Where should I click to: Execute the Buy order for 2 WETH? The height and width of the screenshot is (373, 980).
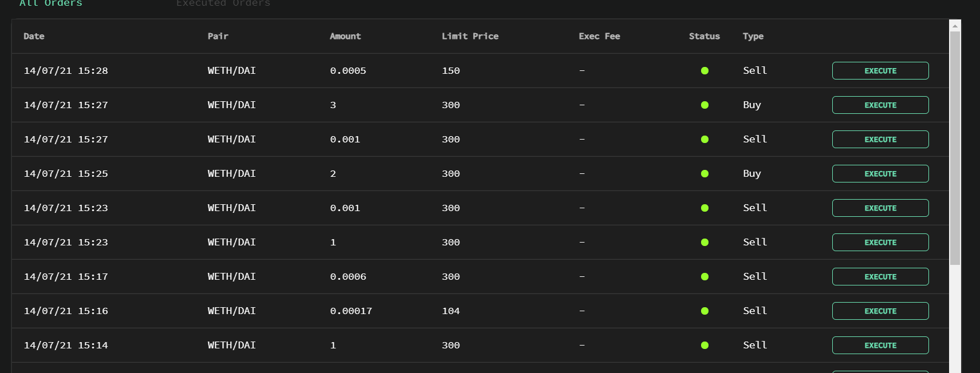[x=880, y=174]
